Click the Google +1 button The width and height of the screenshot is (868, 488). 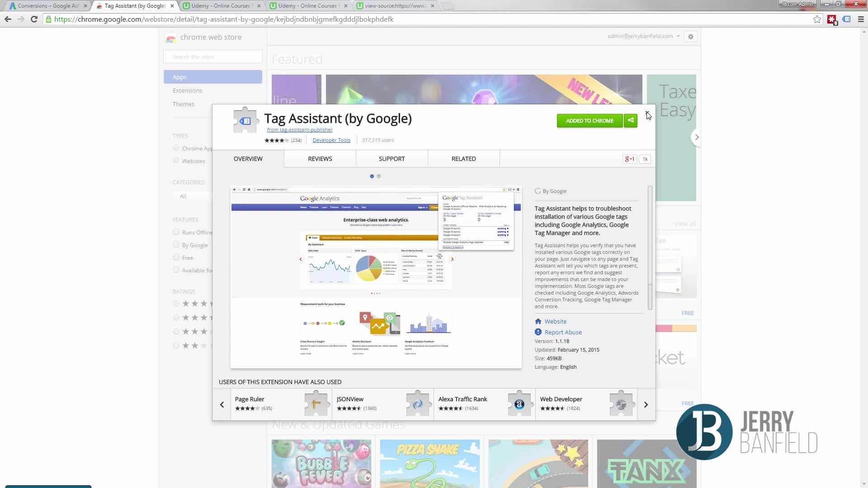point(629,159)
